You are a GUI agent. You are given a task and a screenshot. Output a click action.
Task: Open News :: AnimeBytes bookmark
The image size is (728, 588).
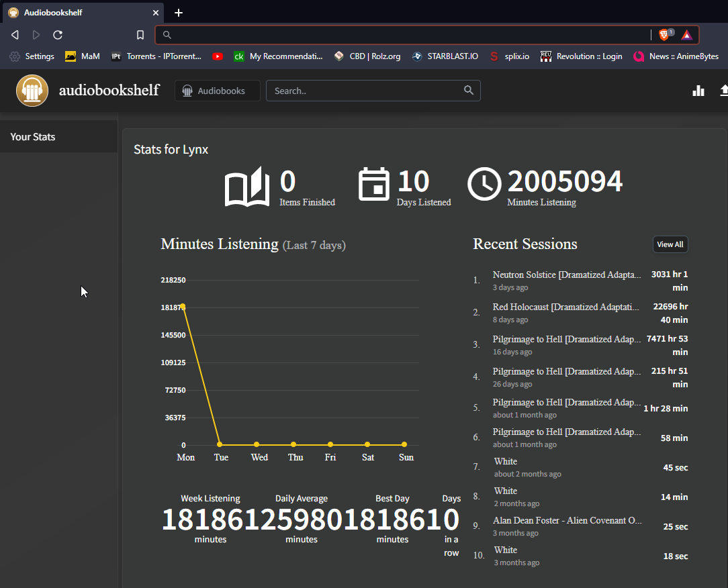pyautogui.click(x=676, y=56)
